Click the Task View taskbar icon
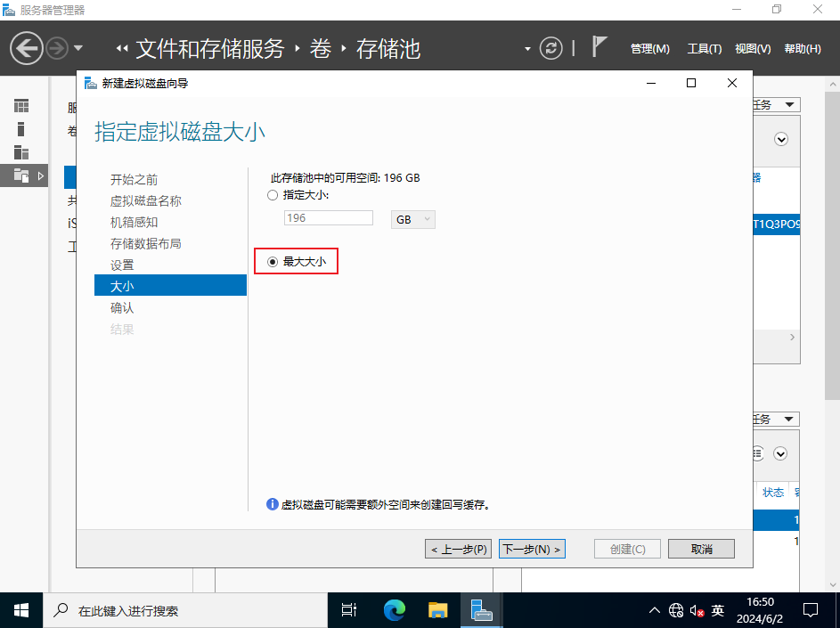This screenshot has width=840, height=628. click(x=350, y=610)
